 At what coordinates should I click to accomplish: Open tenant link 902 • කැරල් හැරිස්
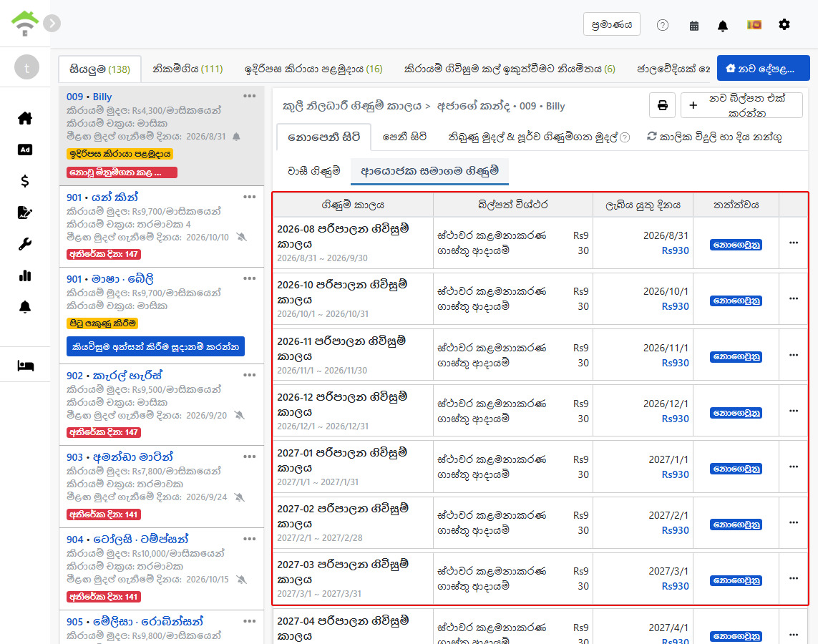(115, 376)
